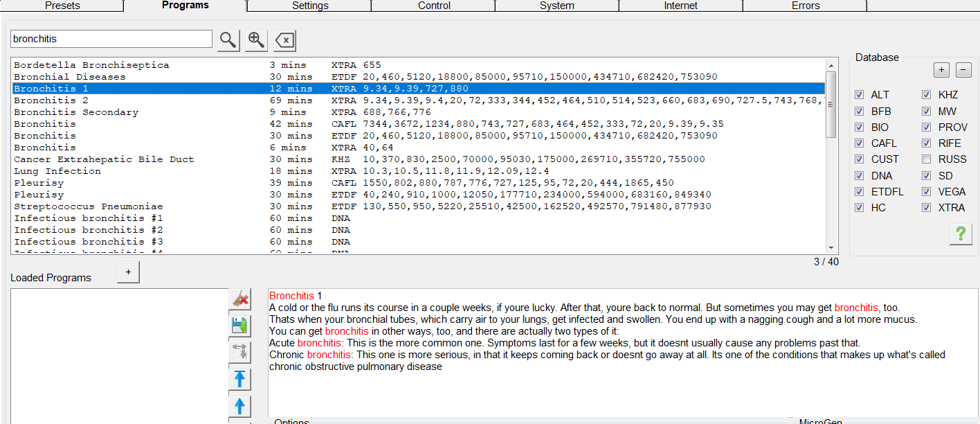Click the program list scroll-down arrow
Screen dimensions: 980x424
click(831, 248)
